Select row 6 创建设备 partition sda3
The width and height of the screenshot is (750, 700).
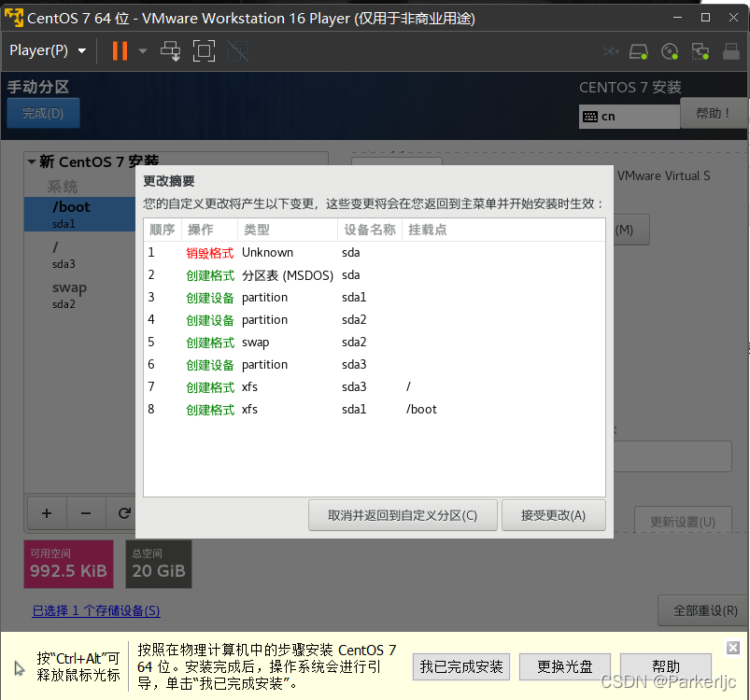pyautogui.click(x=375, y=365)
